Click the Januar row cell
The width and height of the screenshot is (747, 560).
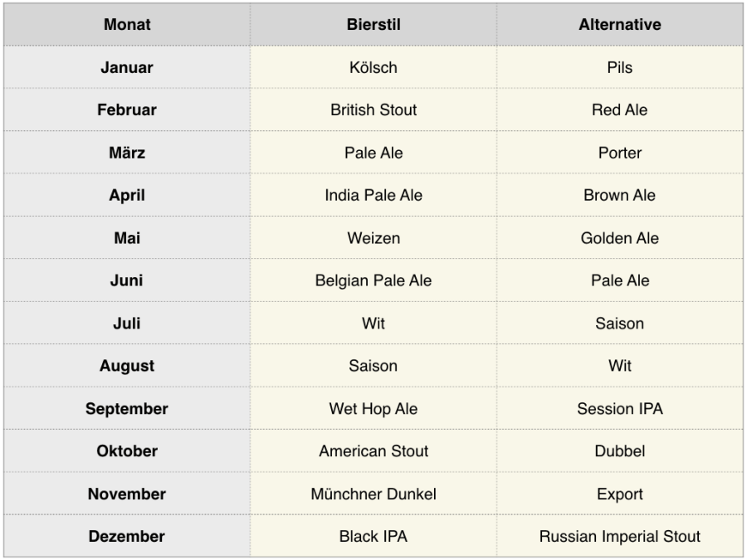[127, 67]
